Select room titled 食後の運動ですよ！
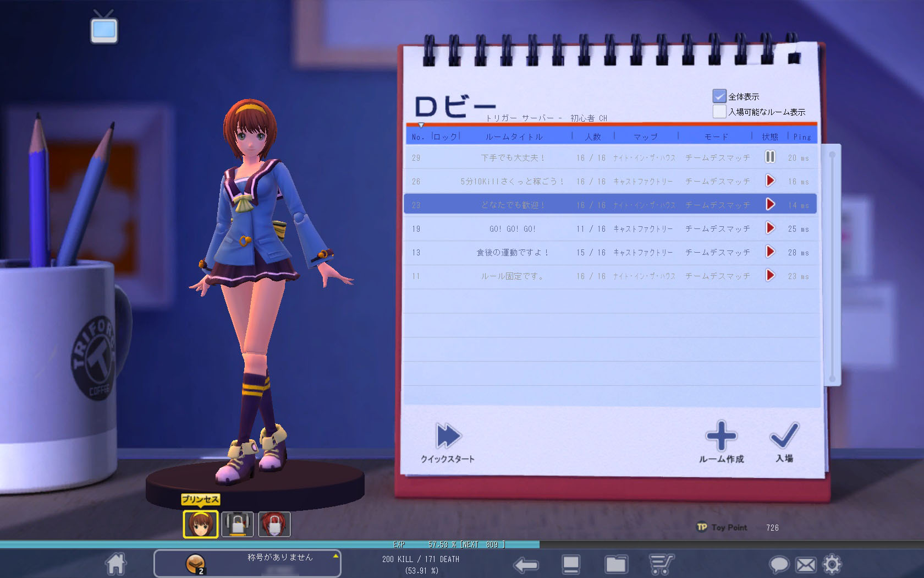 [x=610, y=252]
